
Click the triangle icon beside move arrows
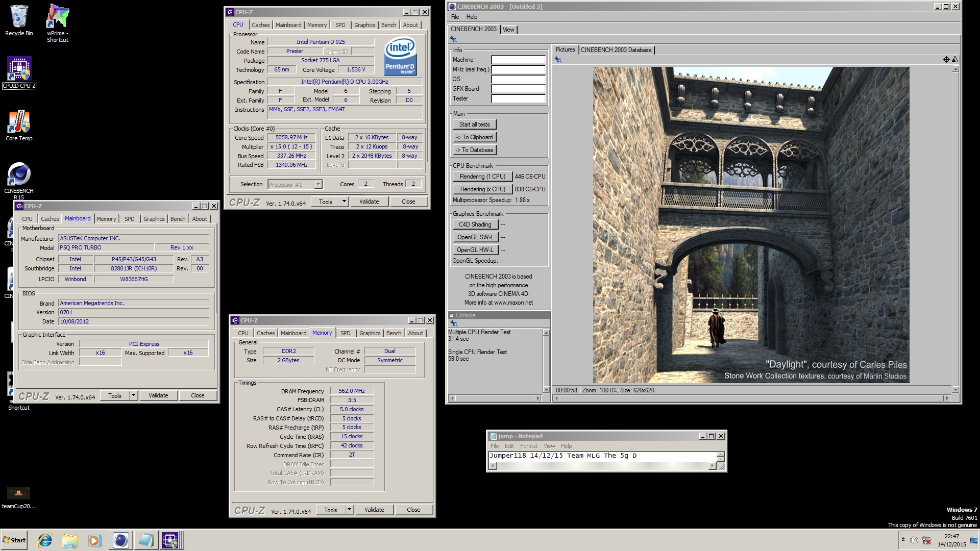[955, 60]
